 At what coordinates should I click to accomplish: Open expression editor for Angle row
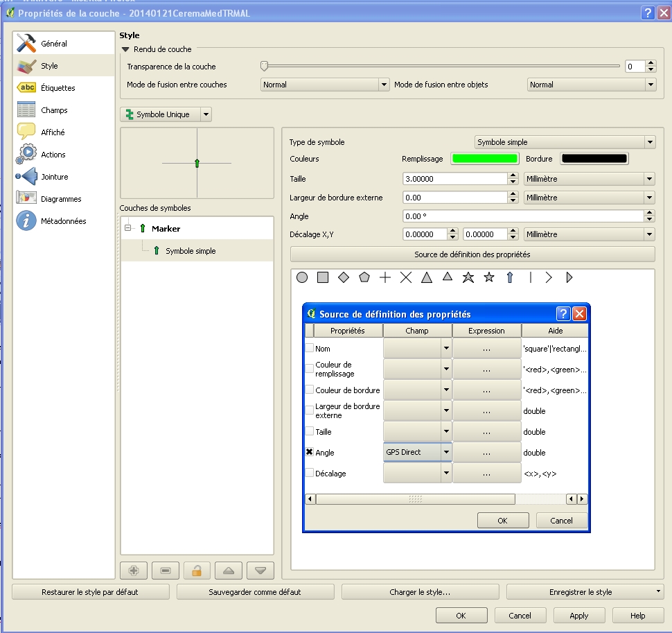point(487,452)
